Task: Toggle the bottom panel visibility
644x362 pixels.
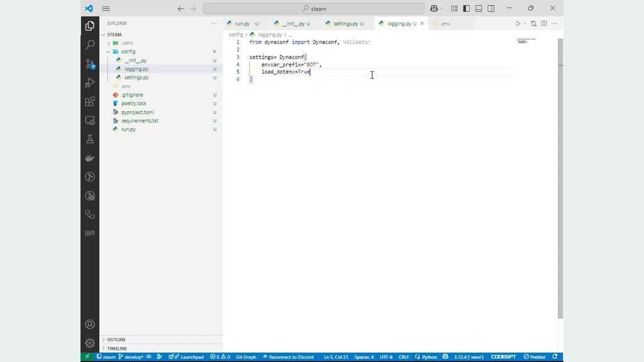Action: click(x=479, y=9)
